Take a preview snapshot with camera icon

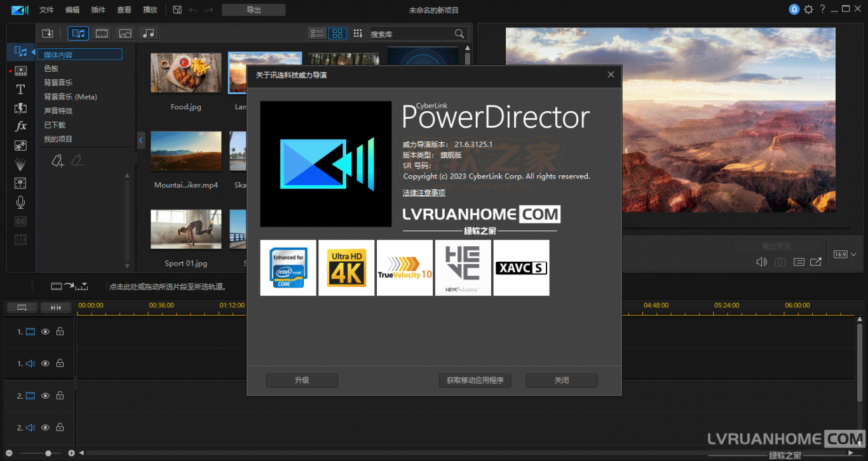[x=780, y=262]
